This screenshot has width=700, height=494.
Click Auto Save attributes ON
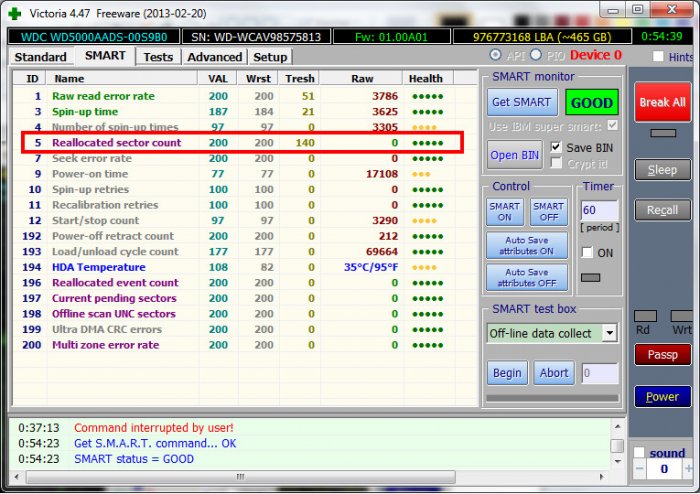point(527,245)
